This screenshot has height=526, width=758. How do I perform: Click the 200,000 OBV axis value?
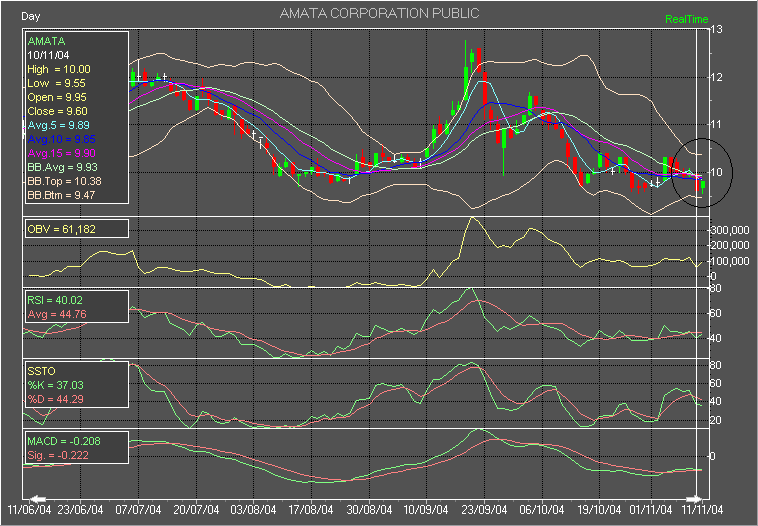coord(730,246)
